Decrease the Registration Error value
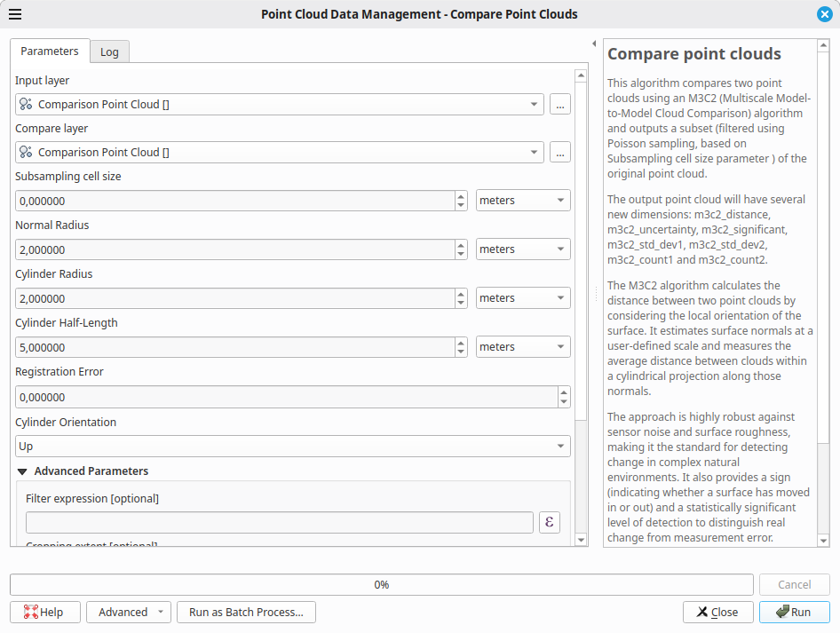This screenshot has width=840, height=633. (562, 402)
